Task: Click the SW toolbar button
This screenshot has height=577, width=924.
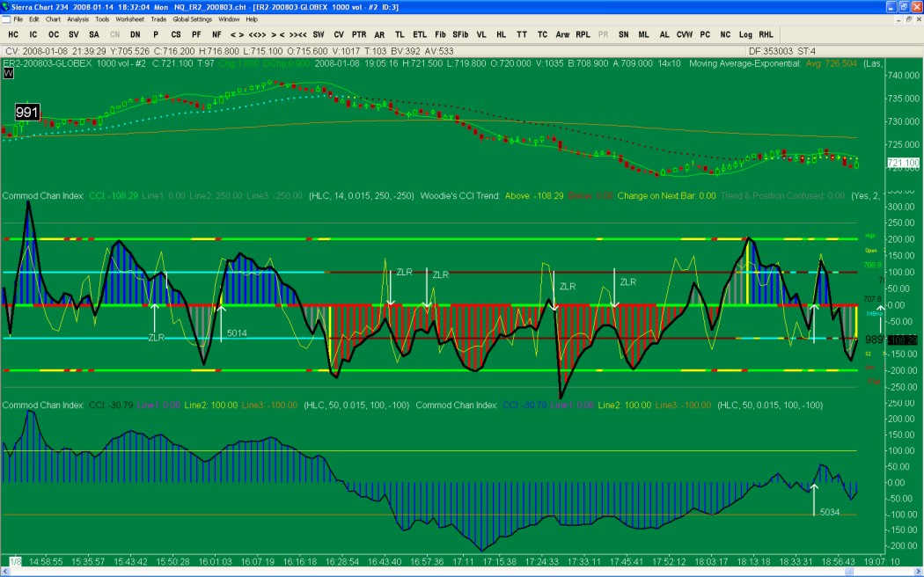Action: point(319,34)
